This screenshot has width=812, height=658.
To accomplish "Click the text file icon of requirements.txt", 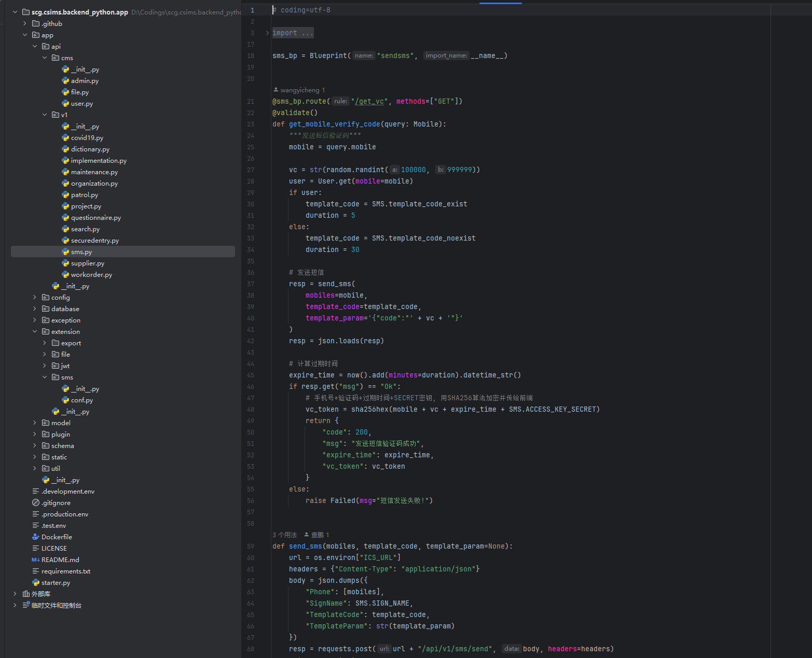I will click(x=36, y=571).
